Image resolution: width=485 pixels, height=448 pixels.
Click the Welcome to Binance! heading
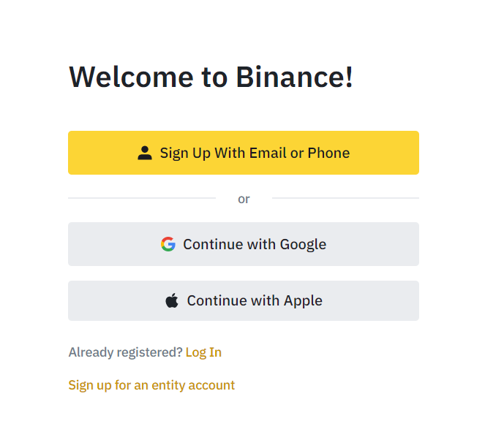[211, 77]
